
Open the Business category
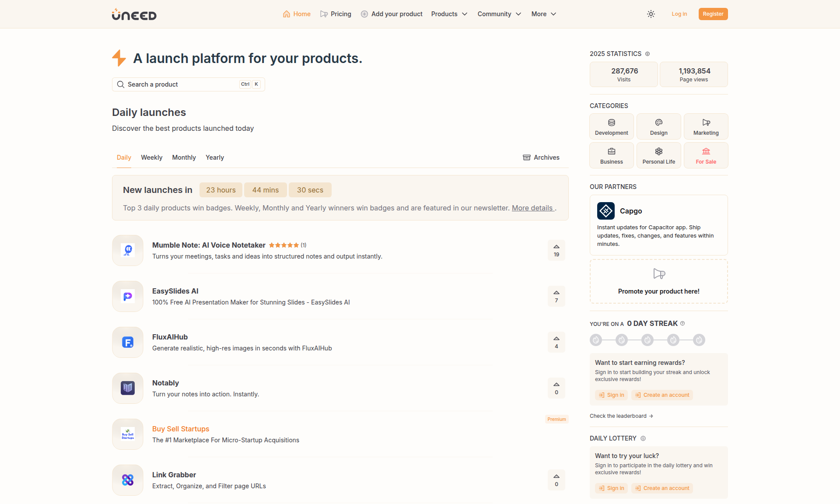pyautogui.click(x=612, y=155)
